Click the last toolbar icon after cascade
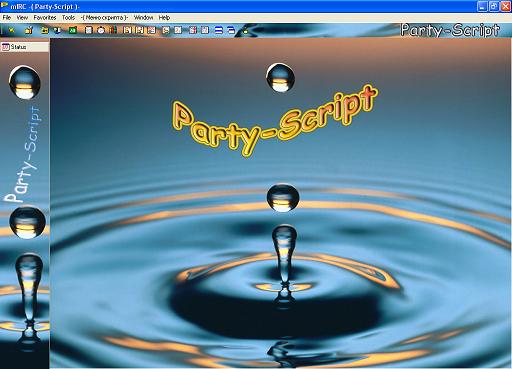Viewport: 512px width, 369px height. 246,31
